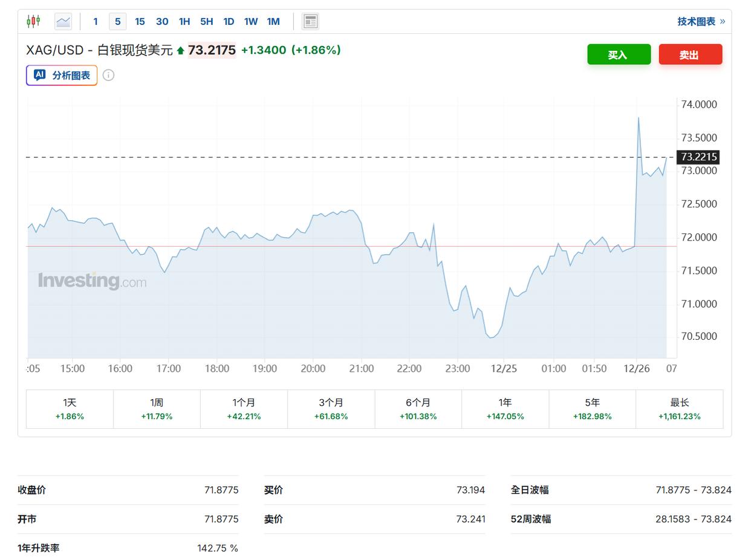751x560 pixels.
Task: Click the 73.2215 current price marker
Action: point(698,157)
